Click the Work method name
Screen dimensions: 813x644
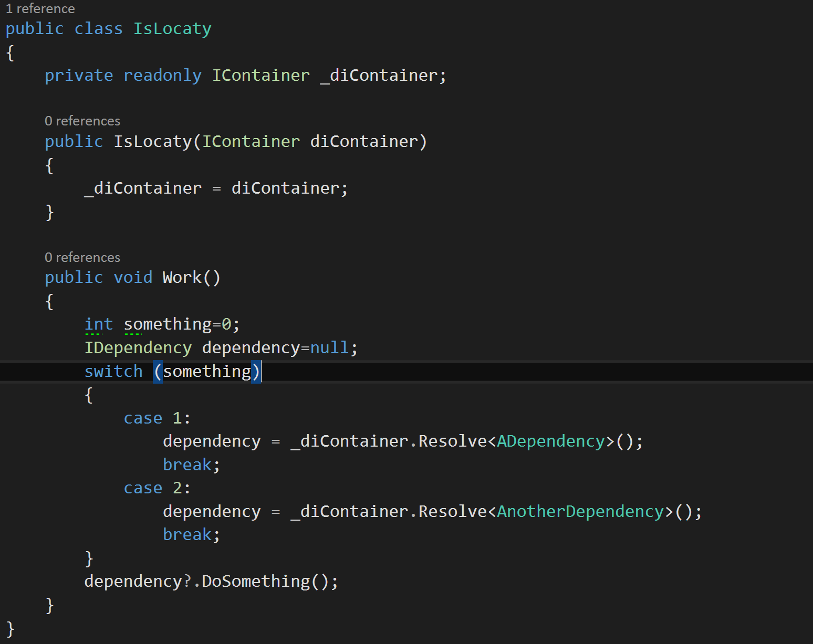tap(182, 278)
